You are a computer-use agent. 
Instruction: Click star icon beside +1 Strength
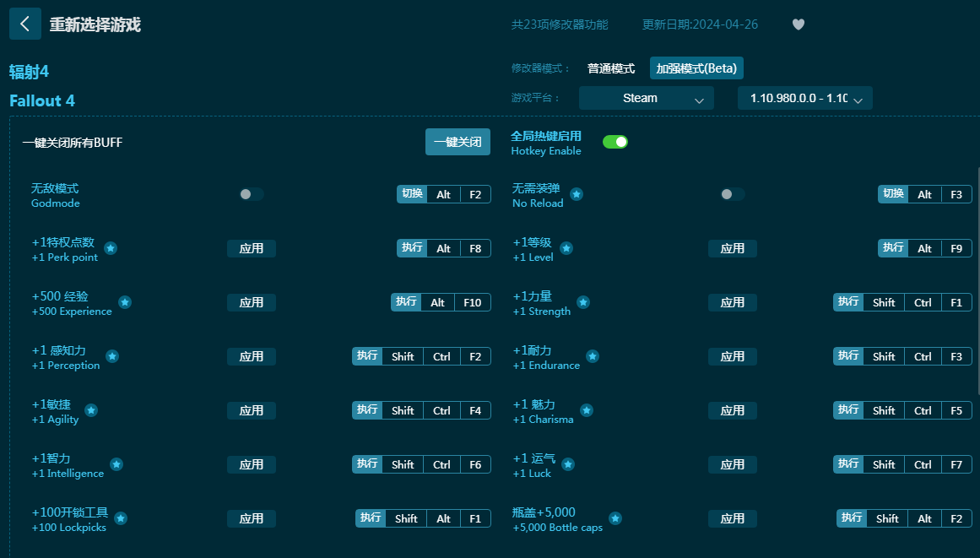click(x=583, y=302)
